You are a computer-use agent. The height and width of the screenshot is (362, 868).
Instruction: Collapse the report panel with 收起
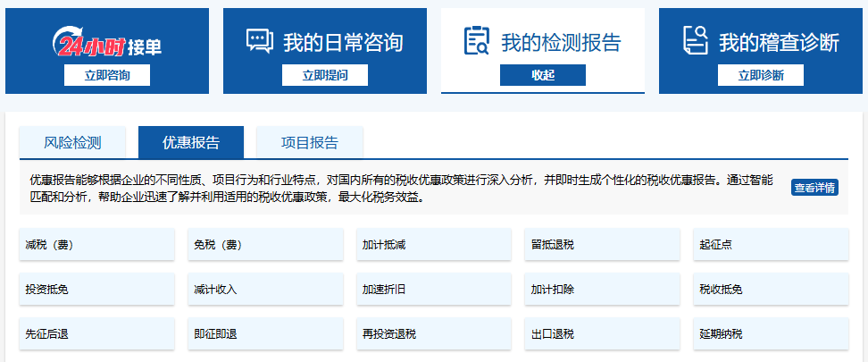coord(542,75)
